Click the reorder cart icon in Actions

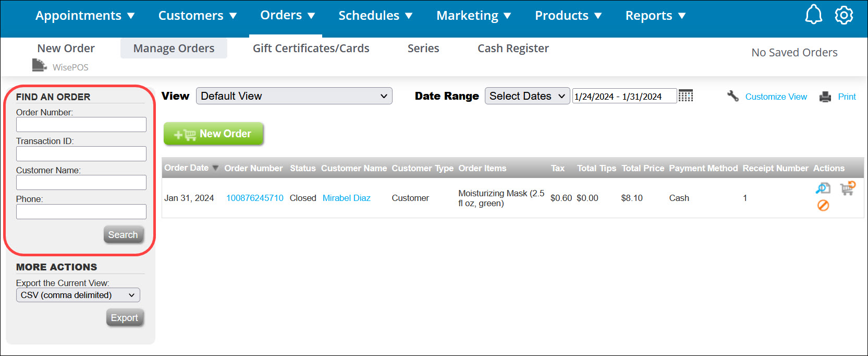[848, 188]
